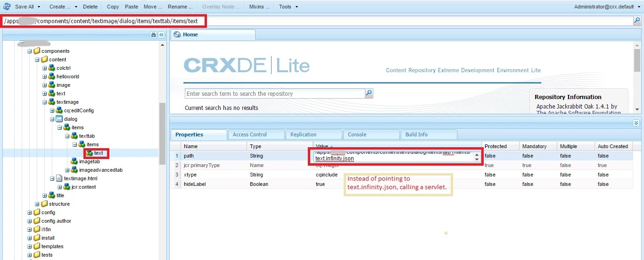Click the imagetab node icon
This screenshot has width=644, height=260.
coord(74,161)
